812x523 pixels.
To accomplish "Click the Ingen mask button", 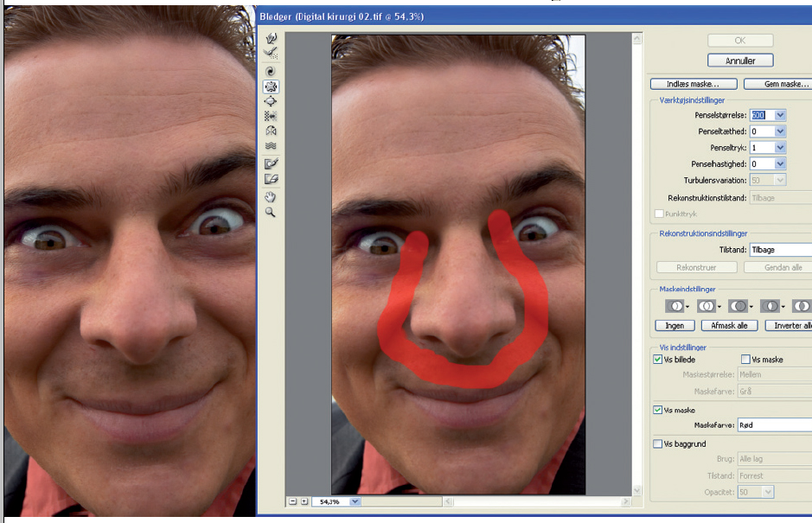I will point(675,326).
